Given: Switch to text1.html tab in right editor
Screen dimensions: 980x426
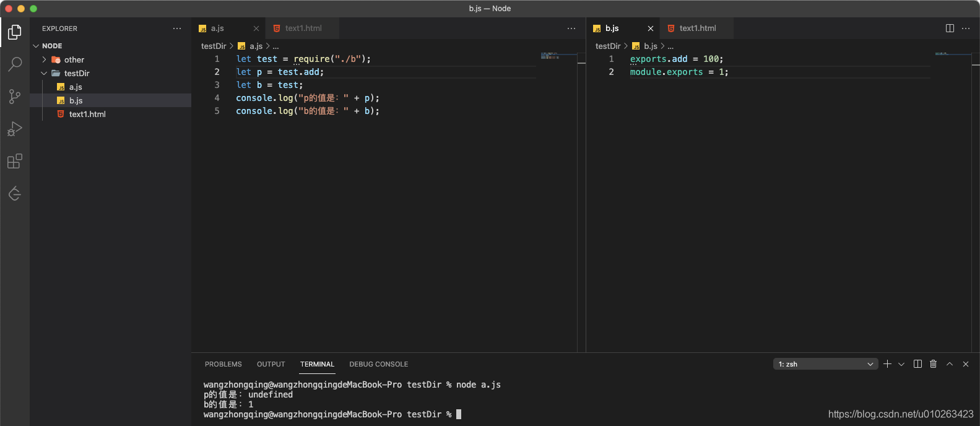Looking at the screenshot, I should (x=697, y=28).
